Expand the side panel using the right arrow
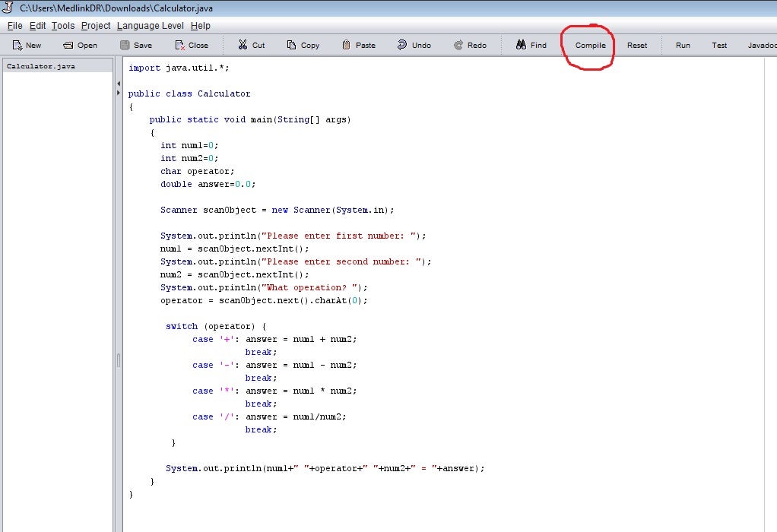The height and width of the screenshot is (532, 777). tap(118, 91)
